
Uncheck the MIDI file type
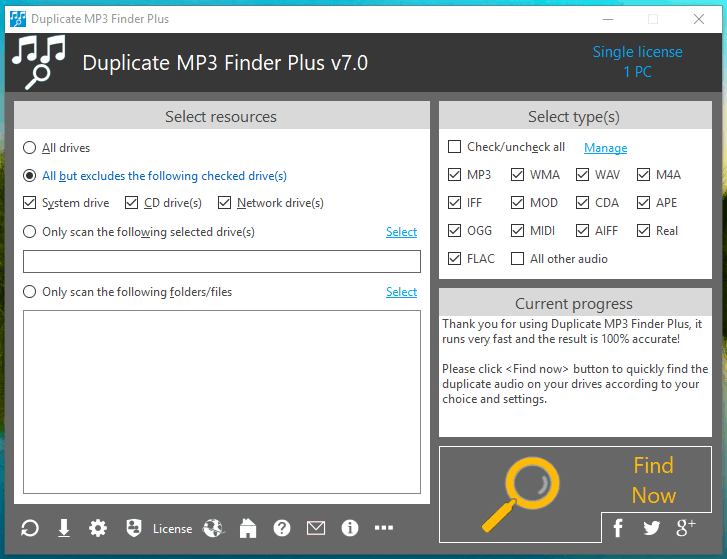517,230
